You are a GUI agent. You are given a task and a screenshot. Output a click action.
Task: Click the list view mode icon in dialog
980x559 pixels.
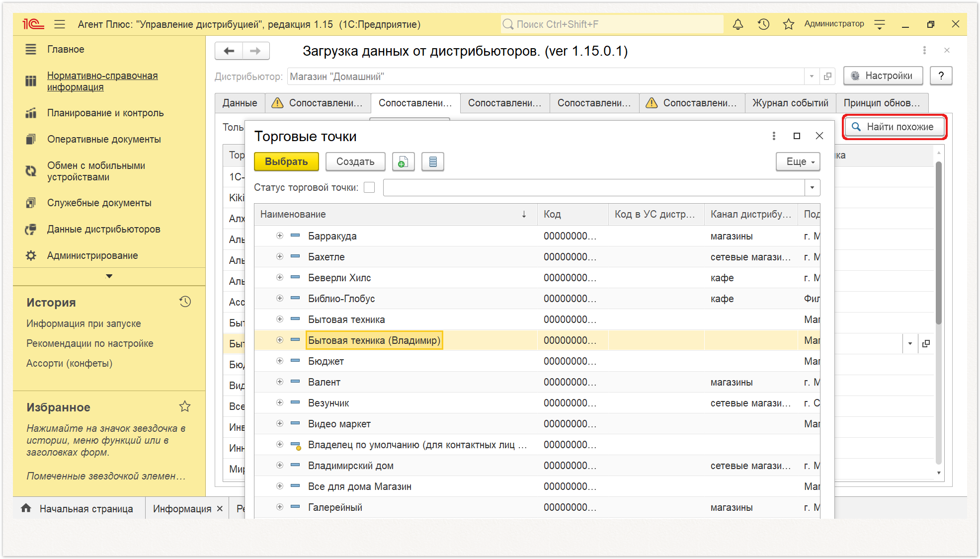click(x=433, y=161)
